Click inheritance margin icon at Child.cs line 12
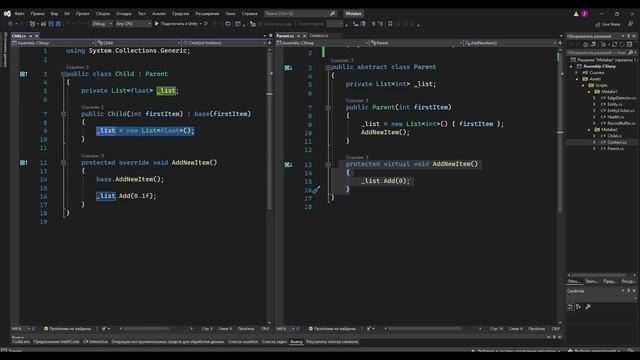 click(24, 162)
